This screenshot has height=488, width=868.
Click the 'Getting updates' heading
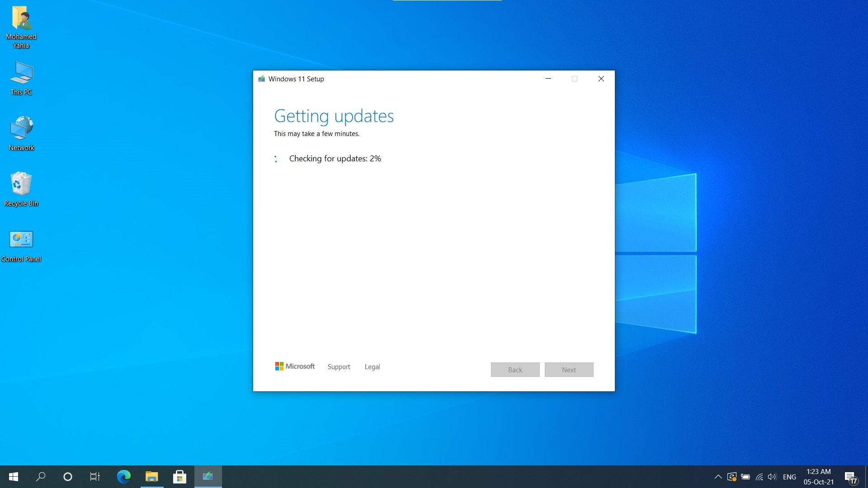(334, 116)
